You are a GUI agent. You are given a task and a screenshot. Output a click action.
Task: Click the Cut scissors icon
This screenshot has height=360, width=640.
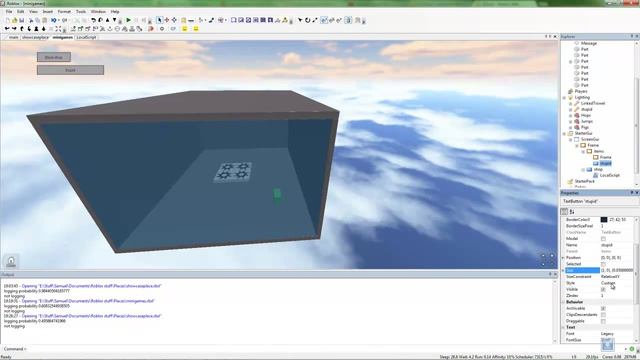(x=31, y=20)
